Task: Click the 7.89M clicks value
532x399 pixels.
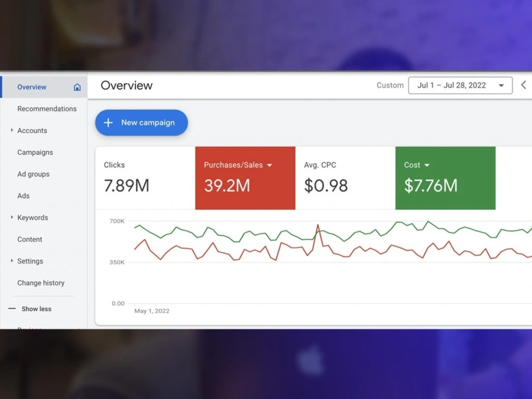Action: [127, 186]
